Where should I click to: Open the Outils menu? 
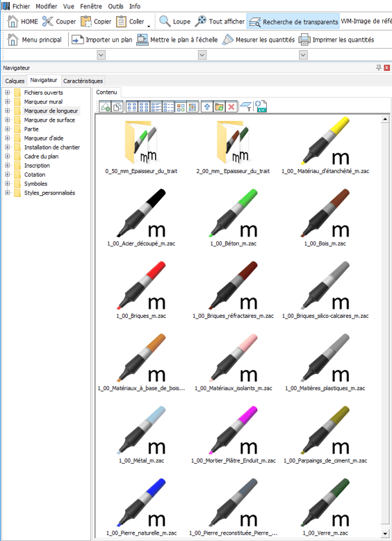pyautogui.click(x=115, y=6)
